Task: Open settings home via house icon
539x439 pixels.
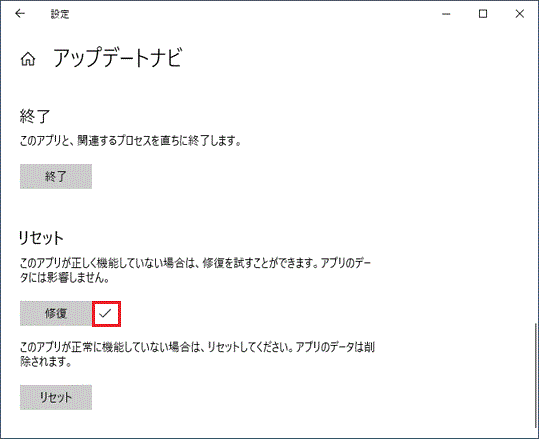Action: (x=28, y=59)
